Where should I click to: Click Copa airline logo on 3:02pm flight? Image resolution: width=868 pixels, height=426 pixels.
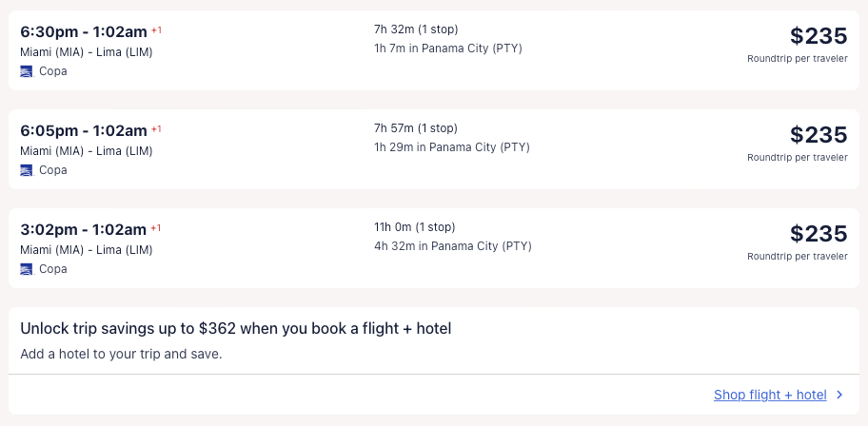point(27,269)
